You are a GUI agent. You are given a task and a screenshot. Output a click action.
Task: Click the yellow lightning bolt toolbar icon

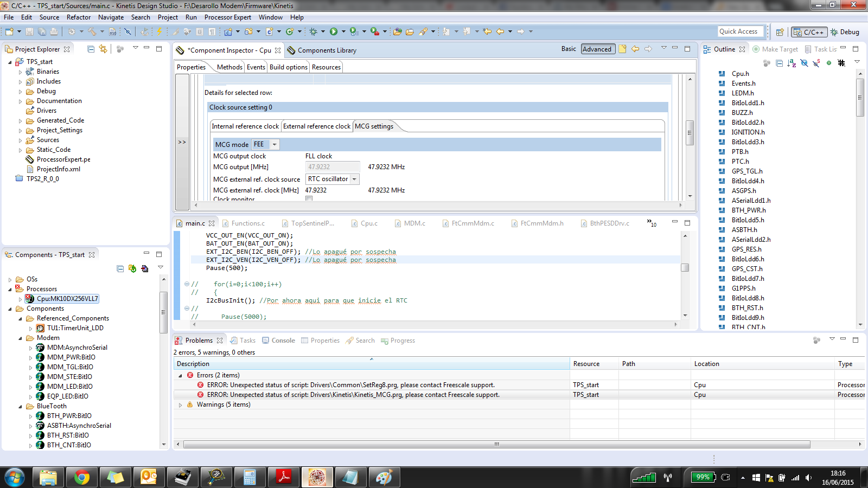pyautogui.click(x=159, y=32)
